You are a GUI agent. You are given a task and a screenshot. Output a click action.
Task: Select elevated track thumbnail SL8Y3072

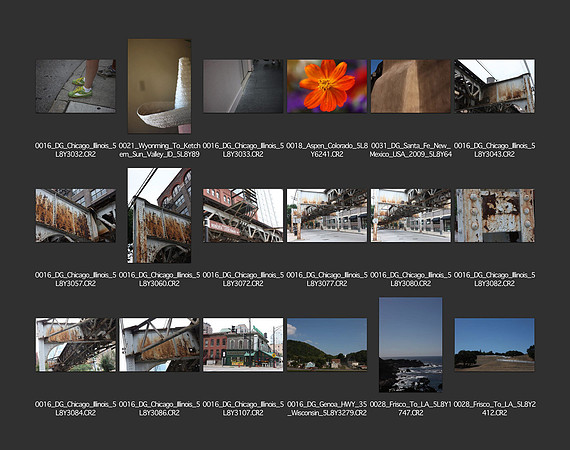[x=243, y=216]
